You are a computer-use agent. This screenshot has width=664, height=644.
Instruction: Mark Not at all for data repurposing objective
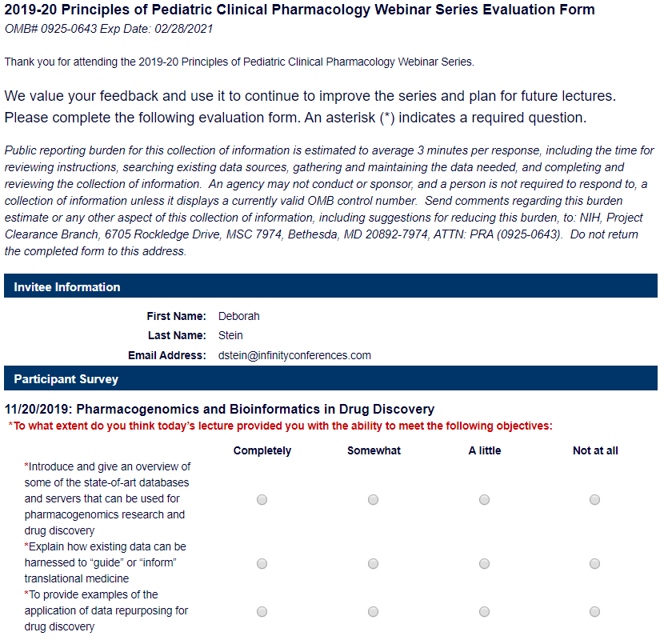coord(594,611)
